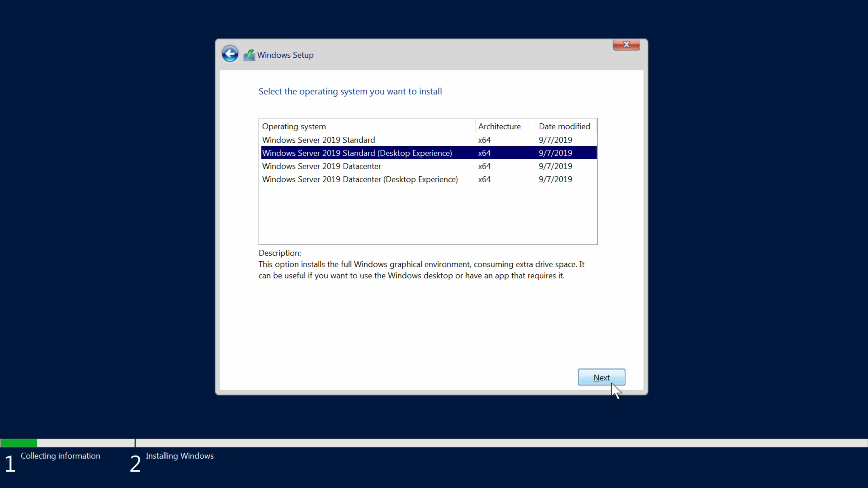Click the Collecting information step label
The height and width of the screenshot is (488, 868).
pos(60,456)
